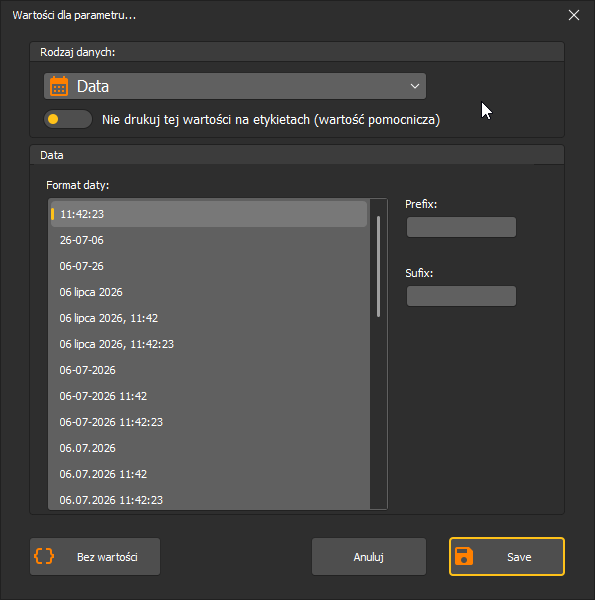This screenshot has width=595, height=600.
Task: Click the curly braces icon
Action: click(x=44, y=556)
